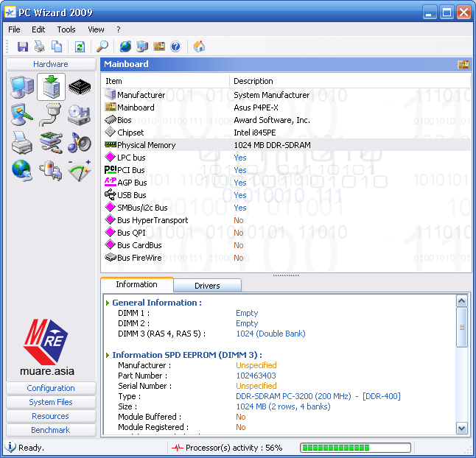Open the Tools menu
The height and width of the screenshot is (458, 476).
(x=66, y=29)
